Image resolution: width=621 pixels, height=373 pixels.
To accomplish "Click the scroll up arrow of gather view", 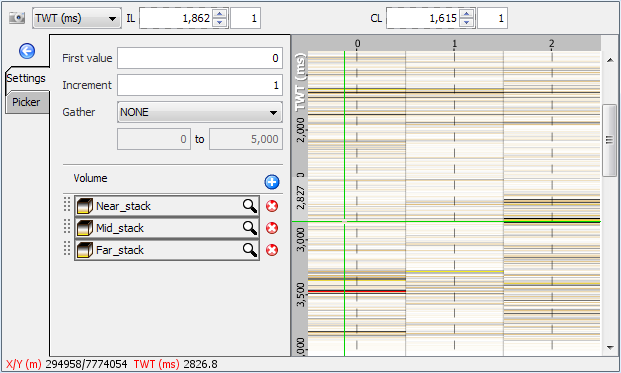I will pyautogui.click(x=610, y=60).
